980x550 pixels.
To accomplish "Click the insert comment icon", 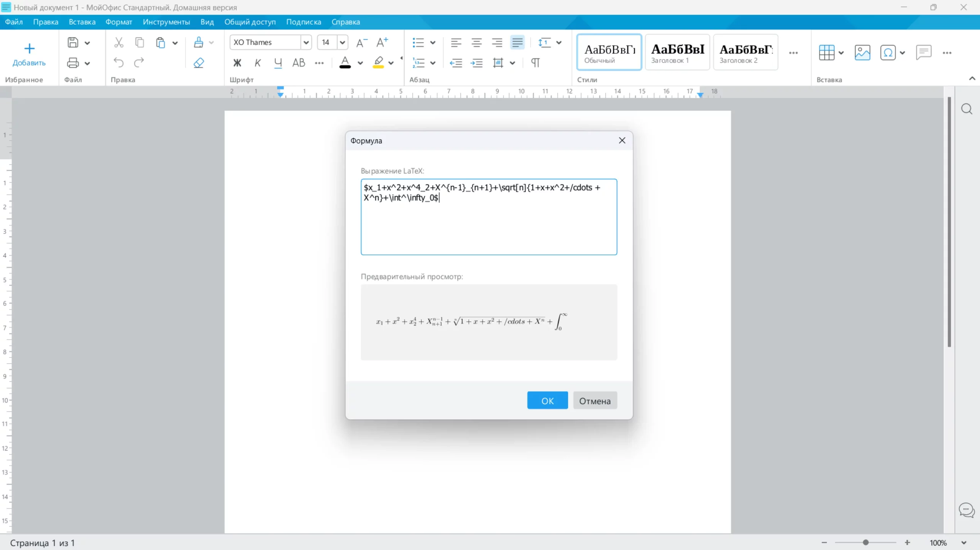I will pos(923,52).
